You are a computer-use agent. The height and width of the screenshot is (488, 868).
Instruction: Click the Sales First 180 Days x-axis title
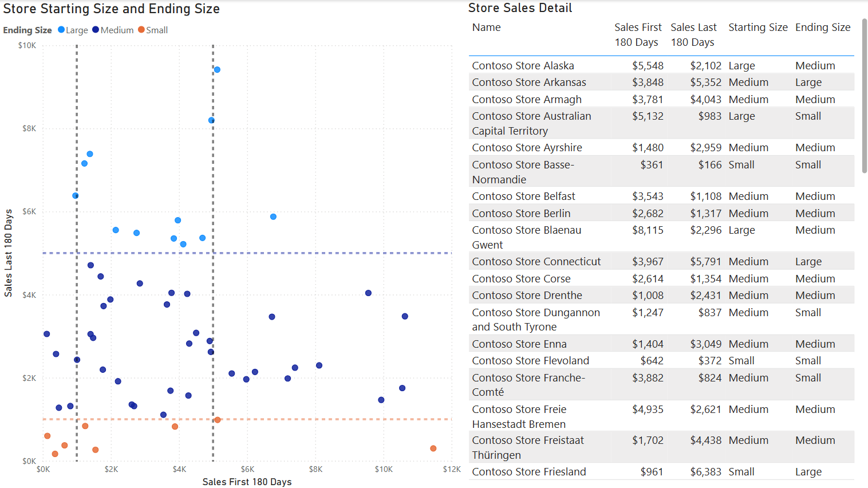pyautogui.click(x=247, y=482)
